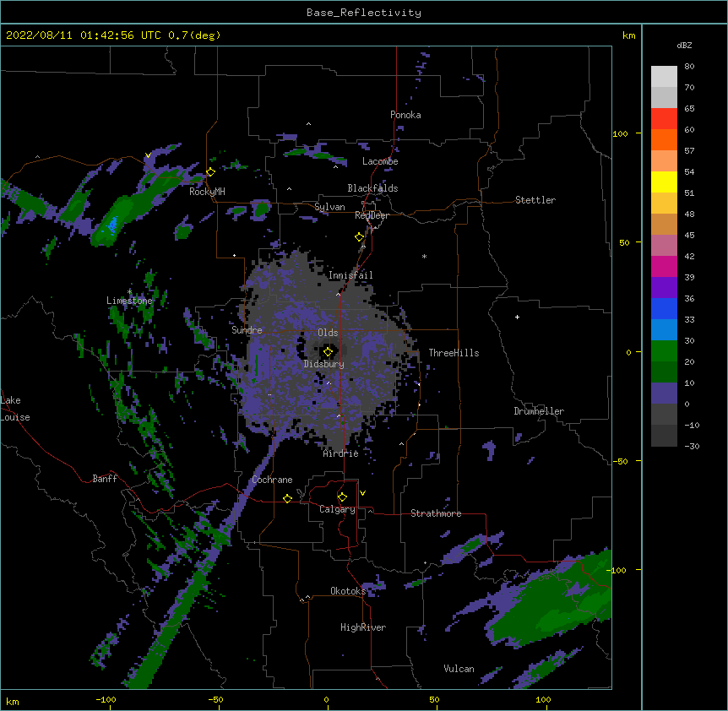The width and height of the screenshot is (728, 711).
Task: Click the 100 tick on the right axis
Action: 620,133
